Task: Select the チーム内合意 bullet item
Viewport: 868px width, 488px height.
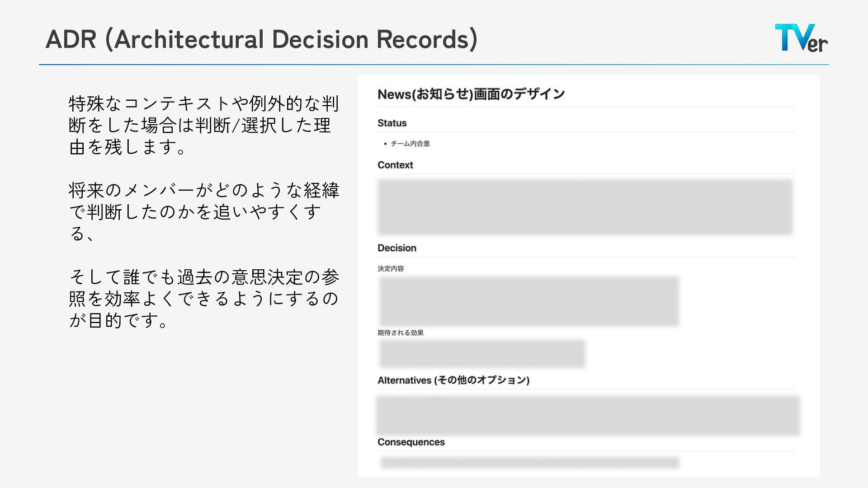Action: 410,144
